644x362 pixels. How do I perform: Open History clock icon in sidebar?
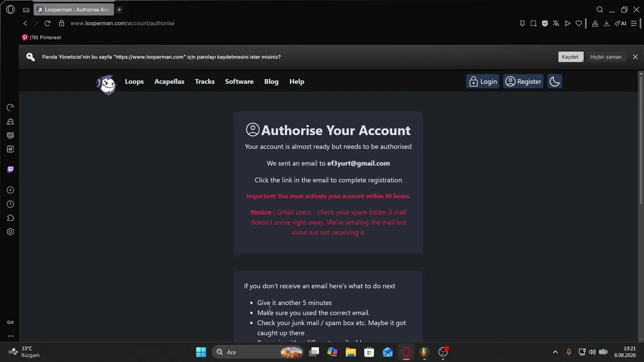[x=10, y=204]
